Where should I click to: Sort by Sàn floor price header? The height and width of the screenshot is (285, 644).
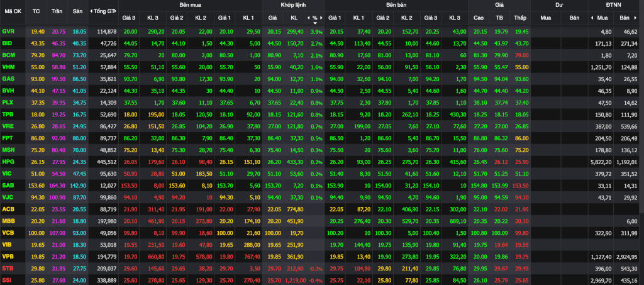click(77, 11)
